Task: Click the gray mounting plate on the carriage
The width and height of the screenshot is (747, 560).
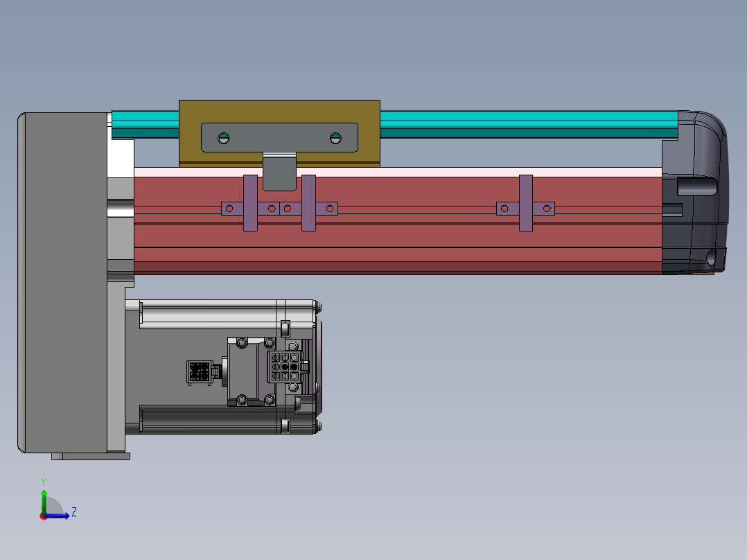Action: 279,138
